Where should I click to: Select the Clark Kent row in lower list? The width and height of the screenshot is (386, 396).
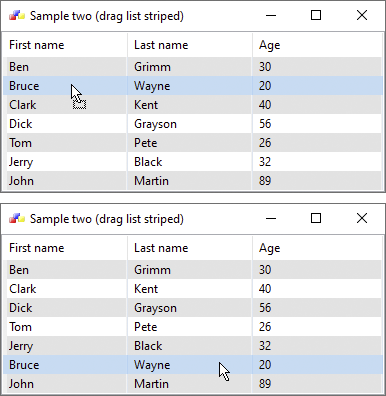pyautogui.click(x=193, y=289)
